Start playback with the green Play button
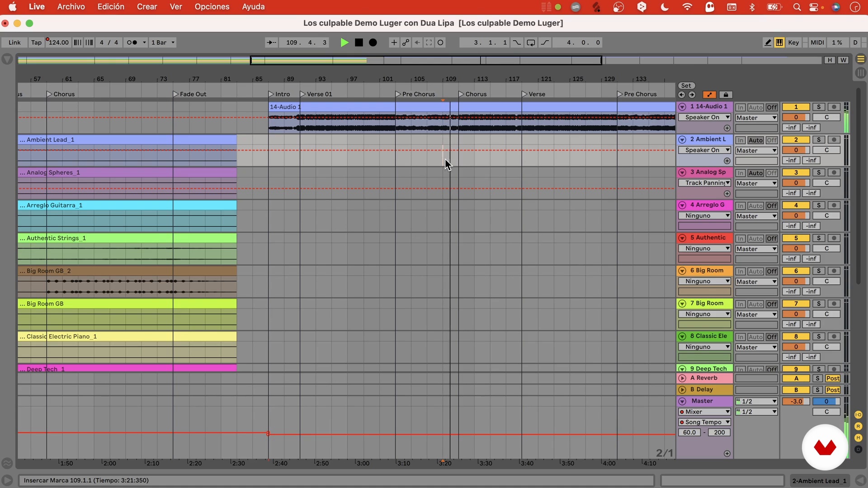The height and width of the screenshot is (488, 868). point(344,42)
